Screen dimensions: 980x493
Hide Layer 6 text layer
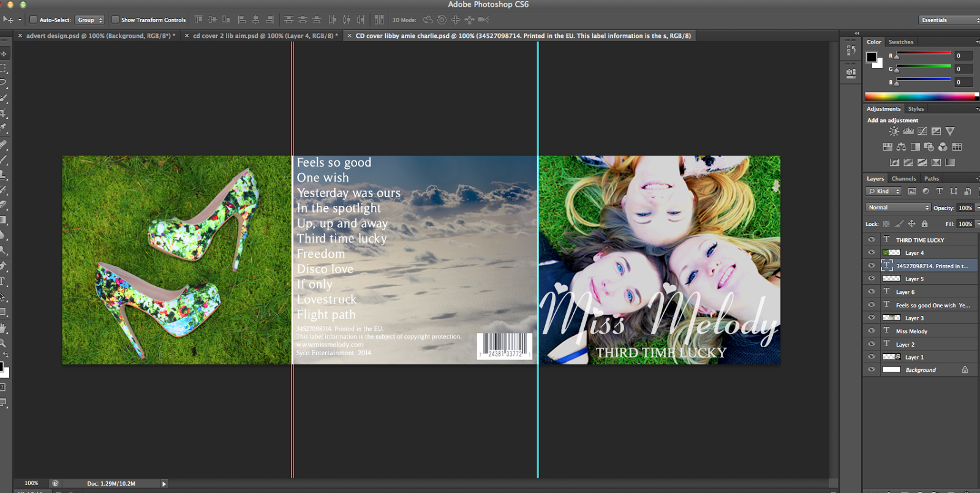click(872, 292)
